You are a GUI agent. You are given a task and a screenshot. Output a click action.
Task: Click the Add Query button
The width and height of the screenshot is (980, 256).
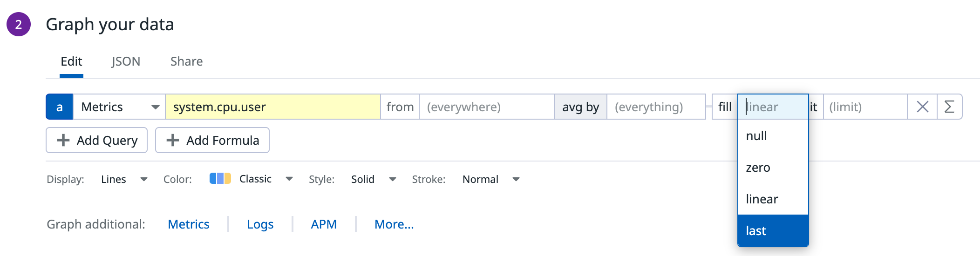pyautogui.click(x=97, y=141)
